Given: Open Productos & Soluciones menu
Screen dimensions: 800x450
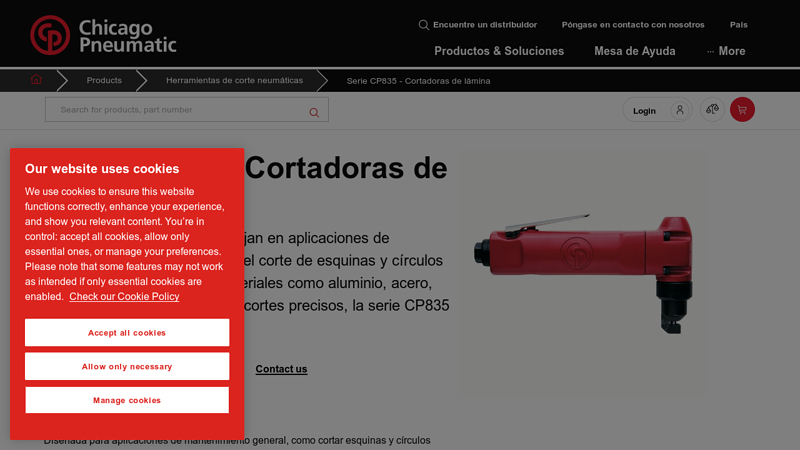Looking at the screenshot, I should [499, 51].
